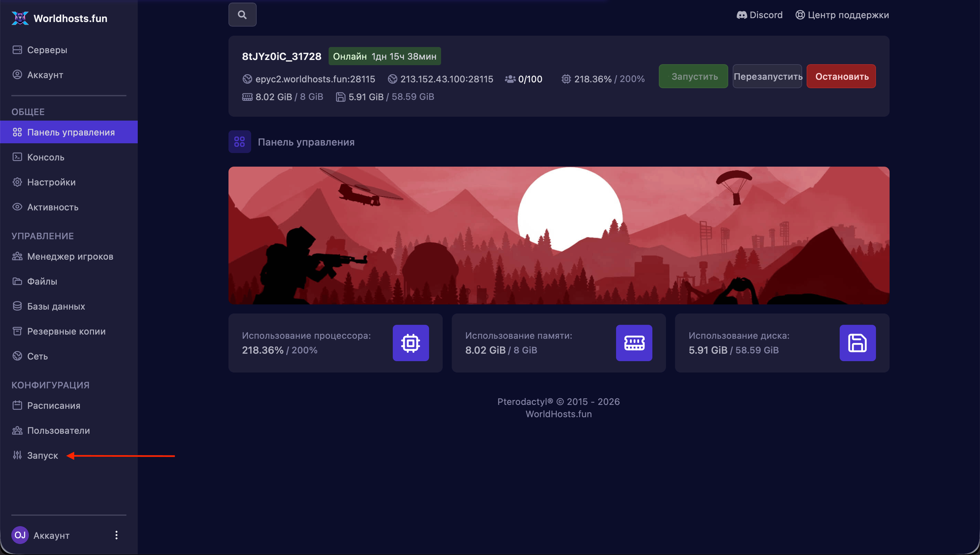The image size is (980, 555).
Task: Click the header CPU value 218.36% / 200%
Action: pyautogui.click(x=609, y=79)
